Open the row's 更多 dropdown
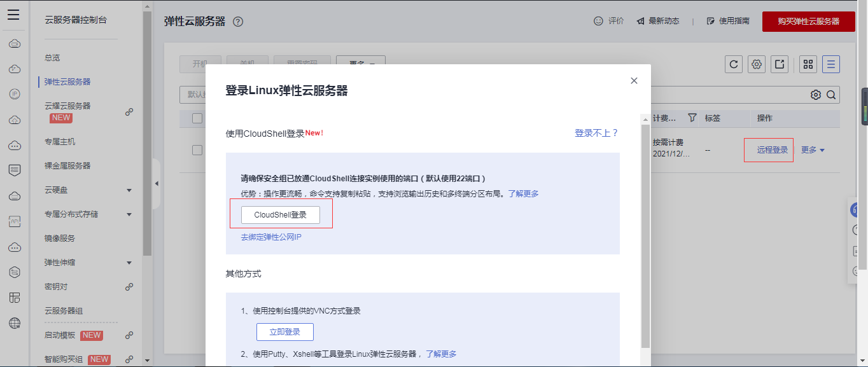868x367 pixels. coord(813,150)
